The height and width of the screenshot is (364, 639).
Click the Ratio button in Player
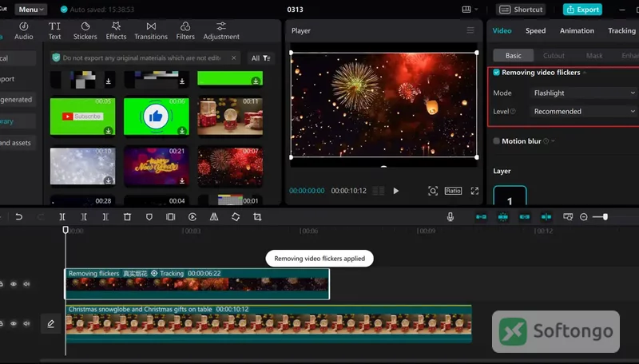453,191
